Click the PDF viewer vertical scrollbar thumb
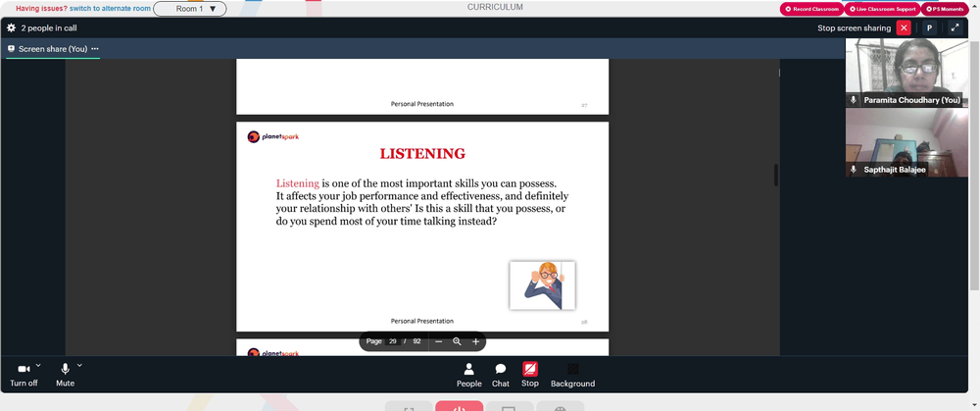The image size is (980, 411). (x=776, y=176)
